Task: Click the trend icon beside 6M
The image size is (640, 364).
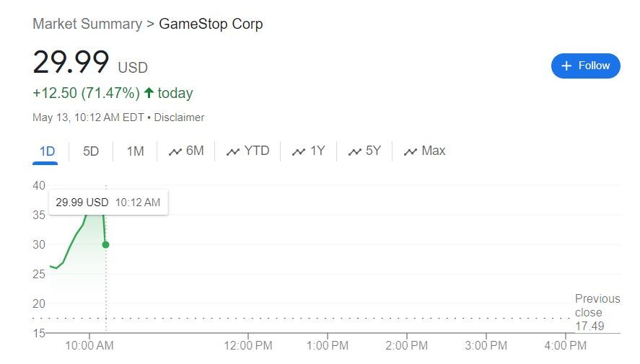Action: [175, 151]
